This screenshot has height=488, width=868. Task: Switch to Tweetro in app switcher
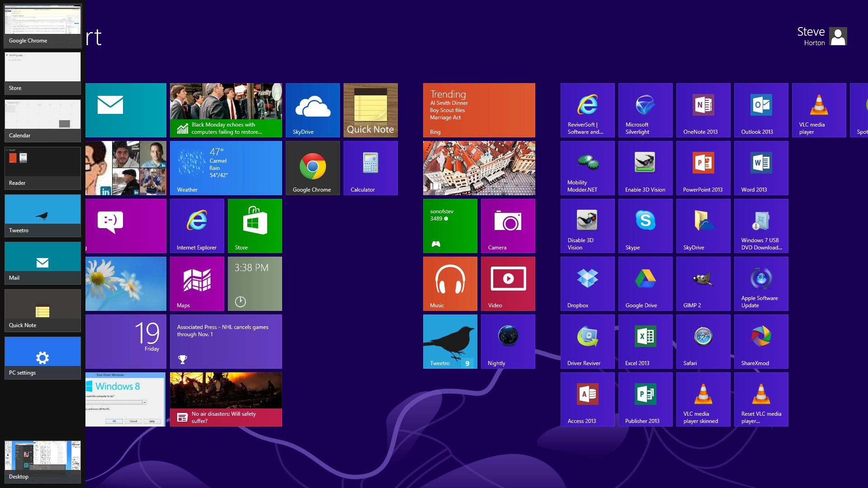point(42,216)
